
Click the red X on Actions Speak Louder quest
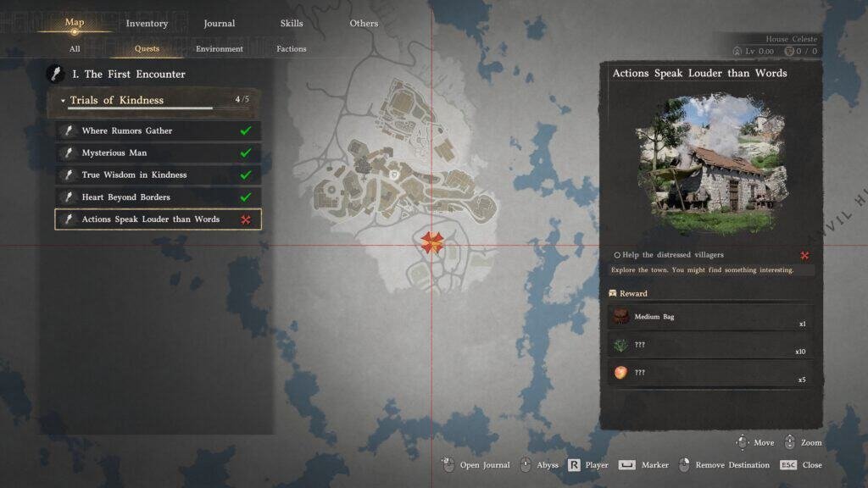click(246, 219)
